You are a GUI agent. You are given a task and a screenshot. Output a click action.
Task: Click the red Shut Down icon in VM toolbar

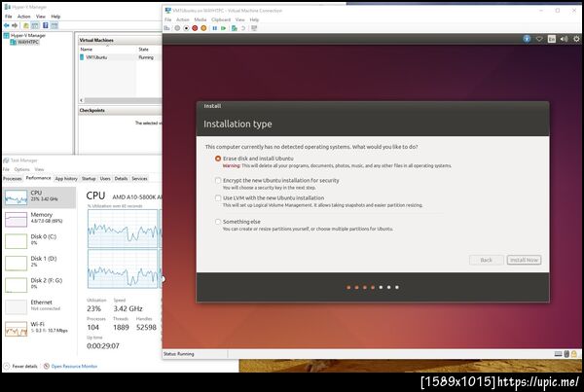pos(195,28)
